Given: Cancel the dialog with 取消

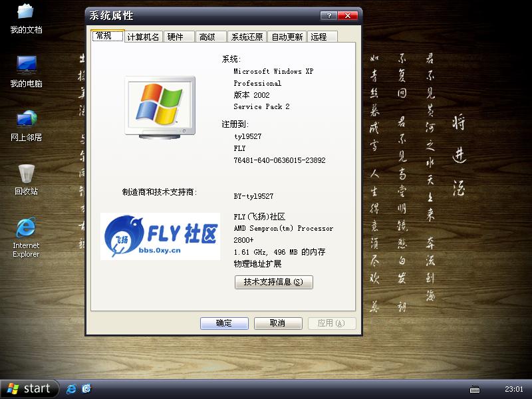Looking at the screenshot, I should tap(278, 323).
